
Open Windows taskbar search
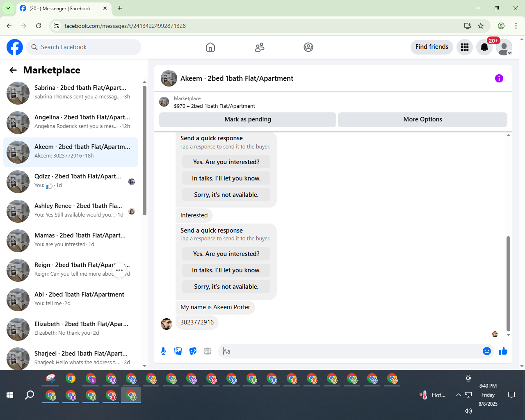tap(30, 395)
